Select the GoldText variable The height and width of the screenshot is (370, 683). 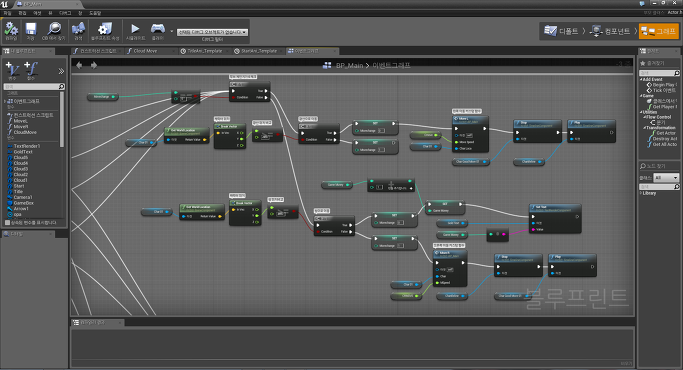pos(23,152)
